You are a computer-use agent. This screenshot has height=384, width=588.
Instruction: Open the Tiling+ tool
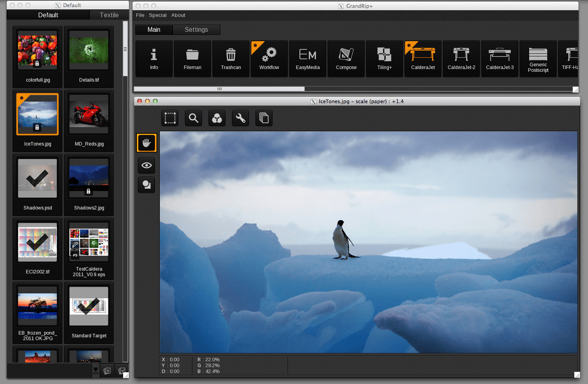point(384,58)
